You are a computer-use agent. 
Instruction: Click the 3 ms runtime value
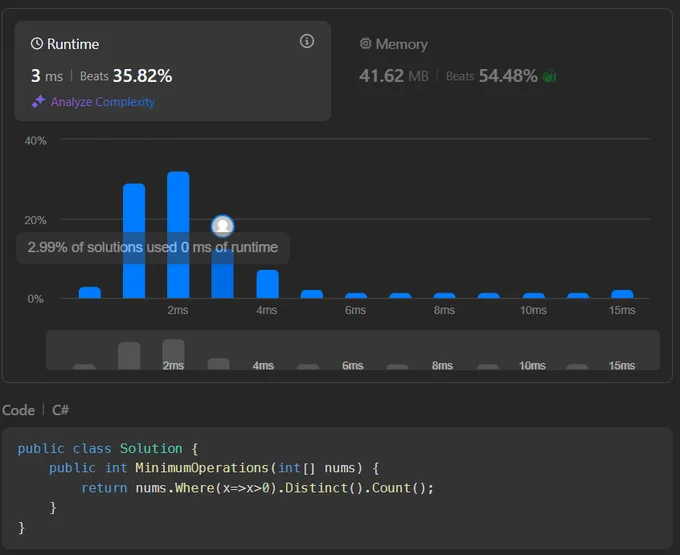pos(47,76)
